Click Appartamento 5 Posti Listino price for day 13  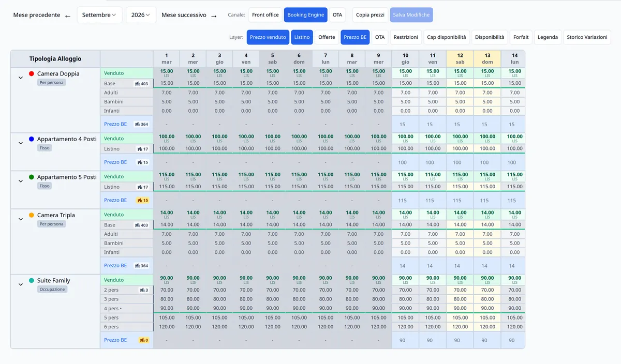487,187
